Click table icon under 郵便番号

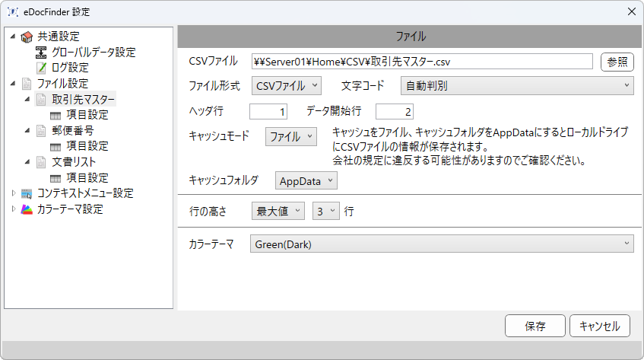[x=56, y=147]
